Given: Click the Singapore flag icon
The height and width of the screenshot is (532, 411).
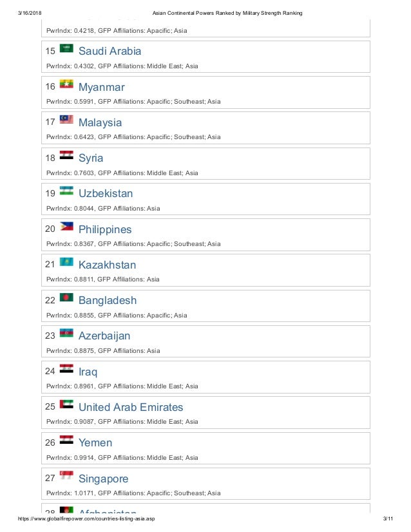Looking at the screenshot, I should pos(66,475).
